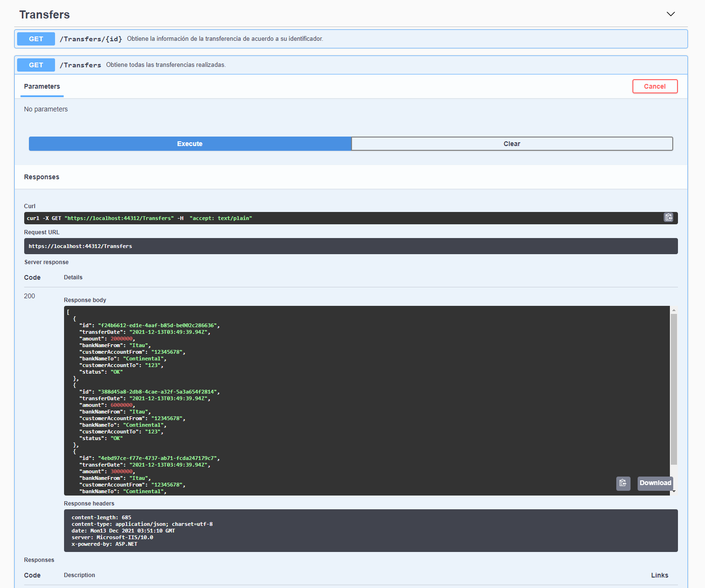Click the No parameters area
Screen dimensions: 705x588
(x=46, y=109)
